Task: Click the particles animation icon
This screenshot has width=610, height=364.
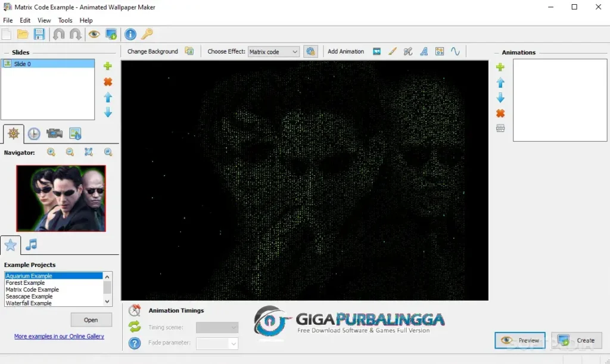Action: click(440, 51)
